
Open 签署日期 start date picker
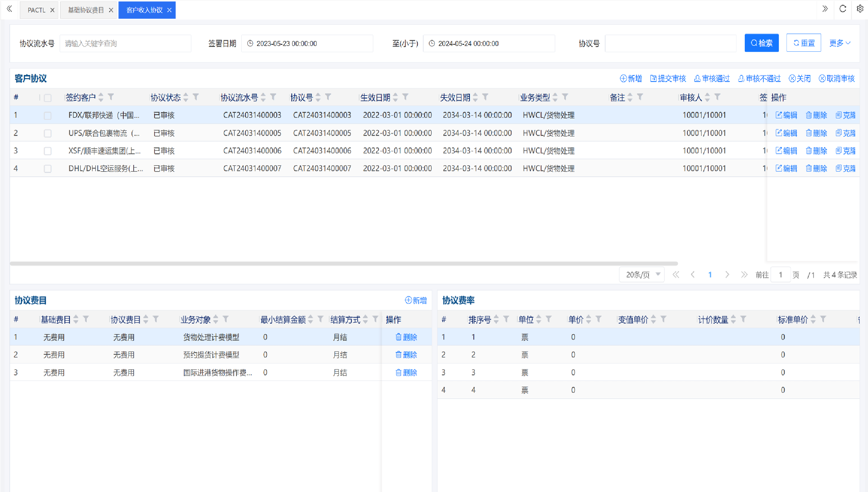click(307, 43)
